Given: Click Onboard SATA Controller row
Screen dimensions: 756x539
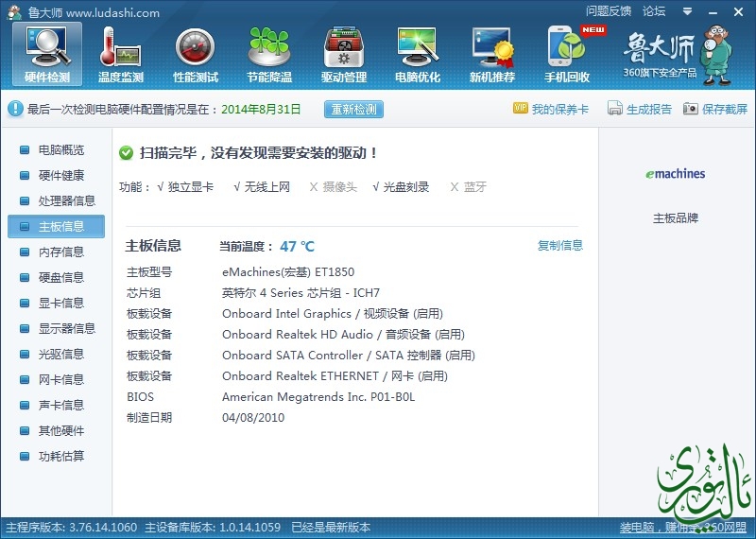Looking at the screenshot, I should click(x=349, y=356).
